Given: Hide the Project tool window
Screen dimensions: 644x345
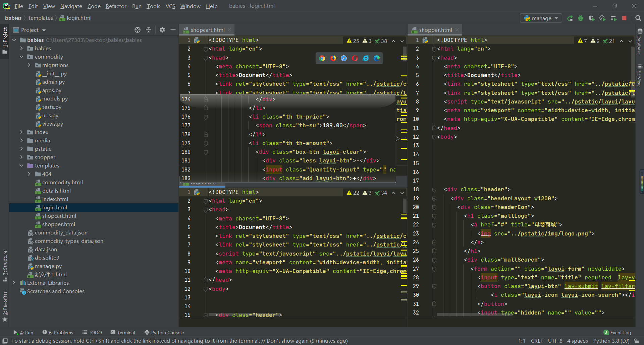Looking at the screenshot, I should (x=173, y=30).
